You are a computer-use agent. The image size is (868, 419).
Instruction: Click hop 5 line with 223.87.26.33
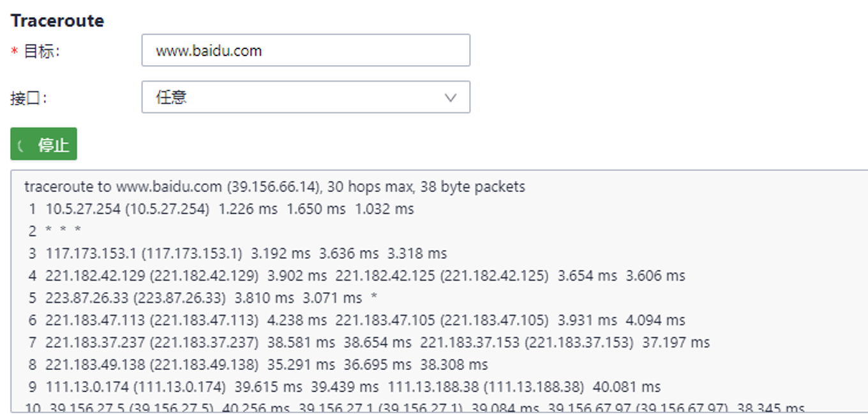[204, 298]
